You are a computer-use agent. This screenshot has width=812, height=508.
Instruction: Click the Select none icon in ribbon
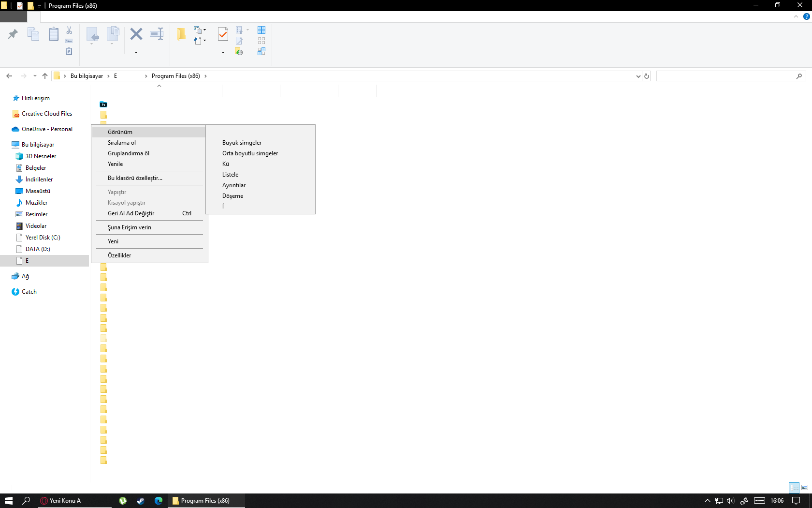pos(261,41)
